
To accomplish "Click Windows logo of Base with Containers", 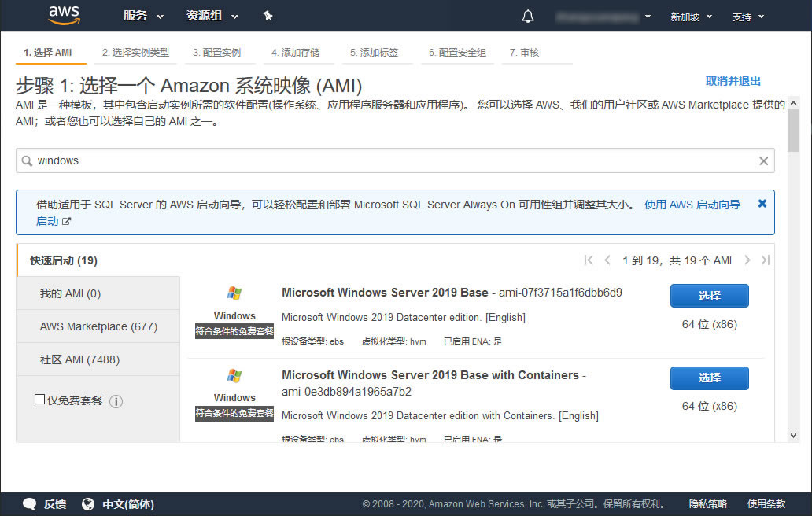I will point(234,376).
